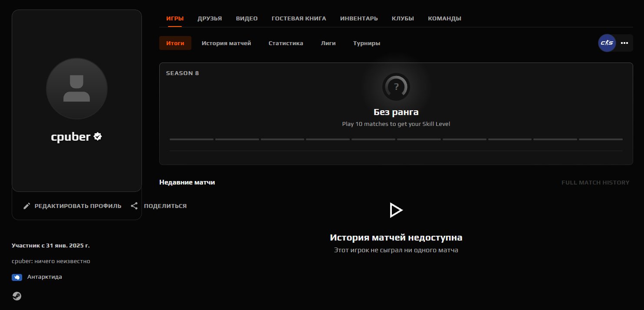The height and width of the screenshot is (310, 644).
Task: Open the Steam icon link
Action: 16,296
